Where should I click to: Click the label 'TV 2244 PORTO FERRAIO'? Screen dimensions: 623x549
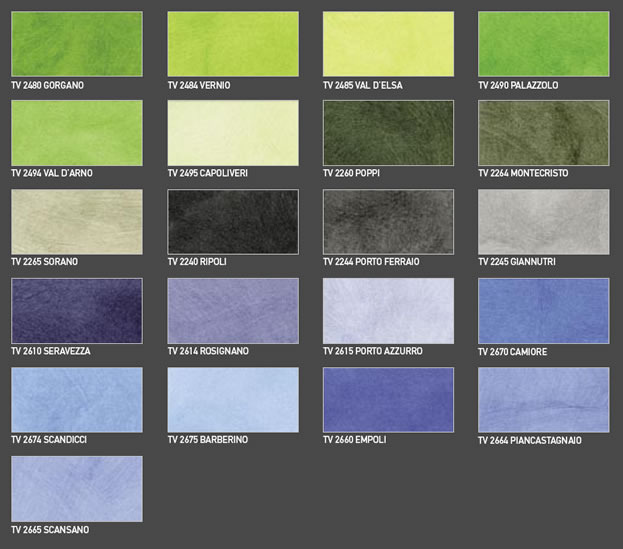pos(371,262)
